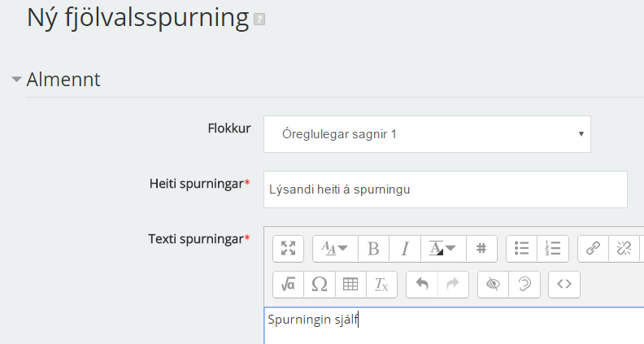
Task: Run the accessibility checker
Action: (x=493, y=285)
